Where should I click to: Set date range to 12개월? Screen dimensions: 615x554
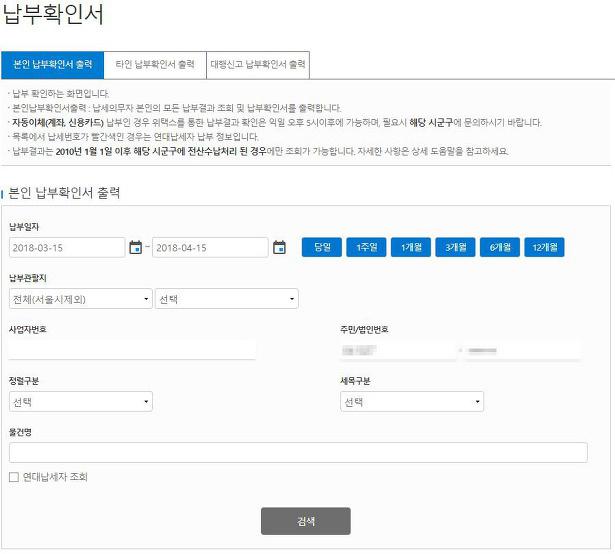(x=544, y=247)
